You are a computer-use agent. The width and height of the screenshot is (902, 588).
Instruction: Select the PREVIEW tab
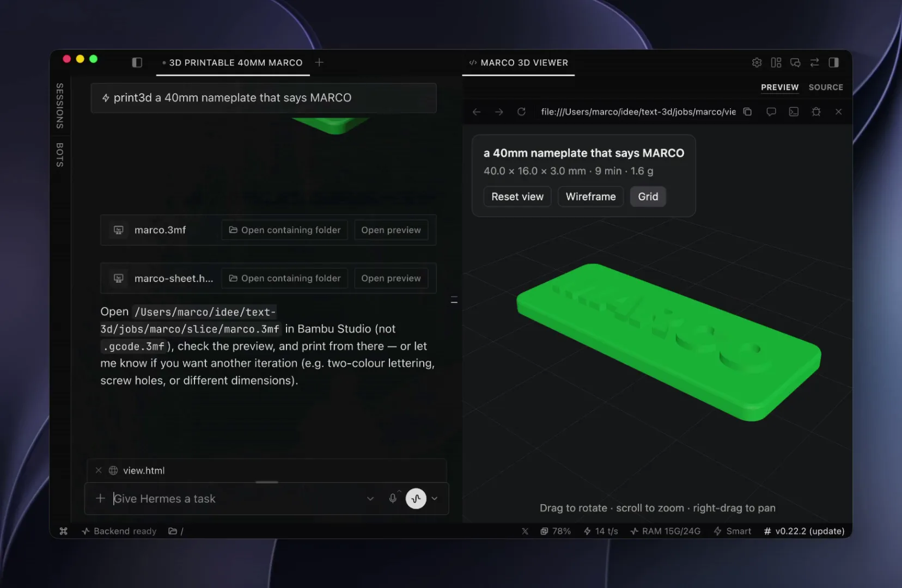tap(780, 87)
